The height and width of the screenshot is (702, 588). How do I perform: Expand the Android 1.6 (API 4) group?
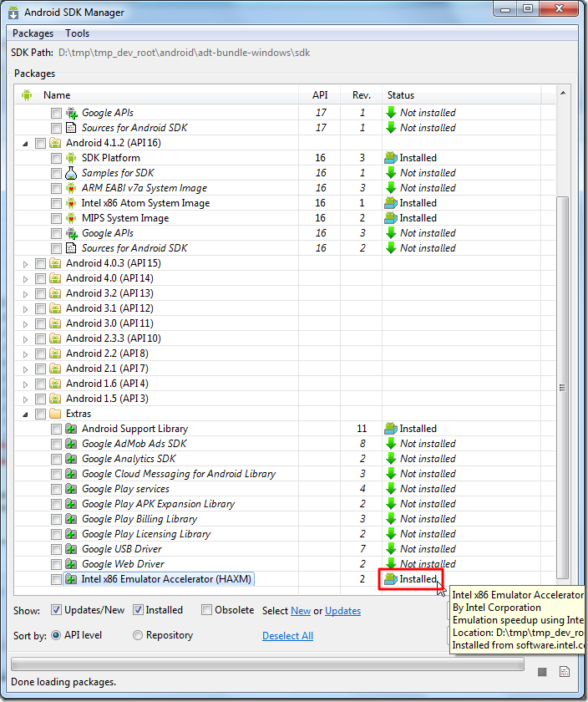pos(26,384)
